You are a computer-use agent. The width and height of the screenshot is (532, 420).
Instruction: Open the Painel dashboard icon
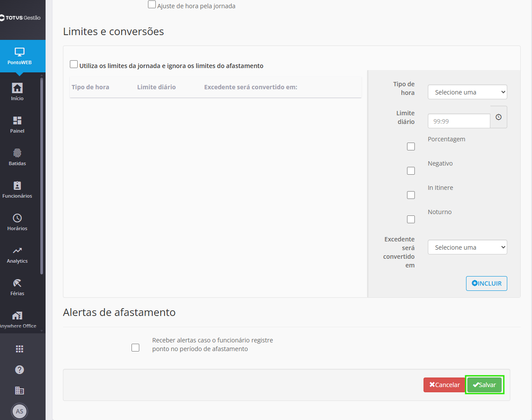click(17, 120)
